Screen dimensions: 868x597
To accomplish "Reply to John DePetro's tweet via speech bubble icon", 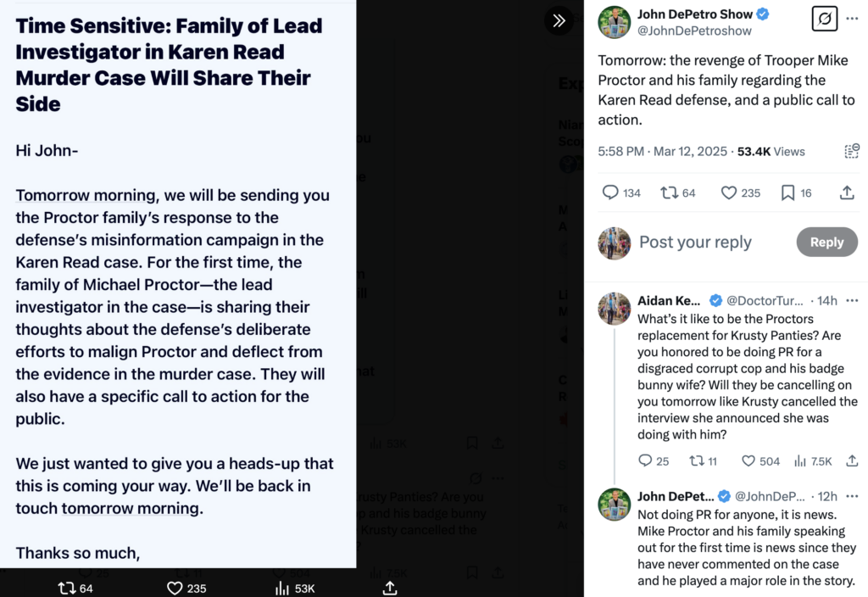I will [609, 192].
